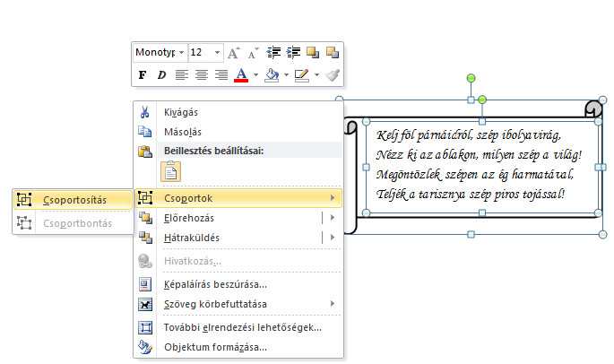614x364 pixels.
Task: Click the Grow Font icon
Action: 234,53
